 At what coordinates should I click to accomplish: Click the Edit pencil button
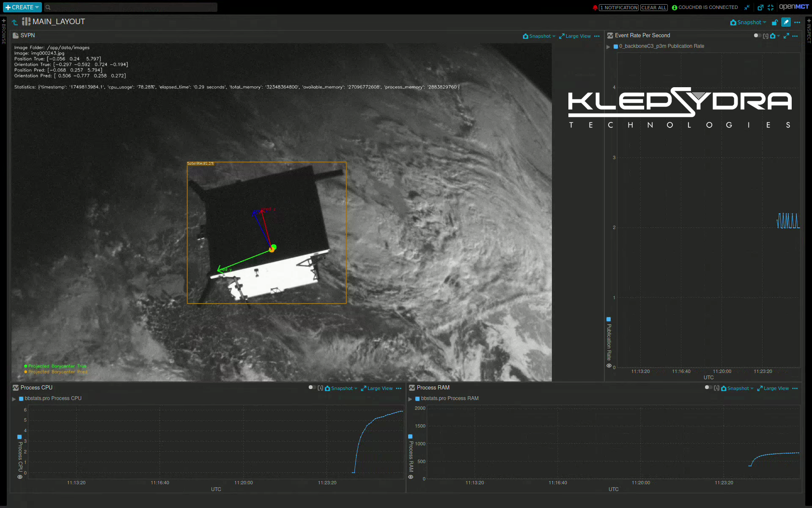(x=786, y=22)
